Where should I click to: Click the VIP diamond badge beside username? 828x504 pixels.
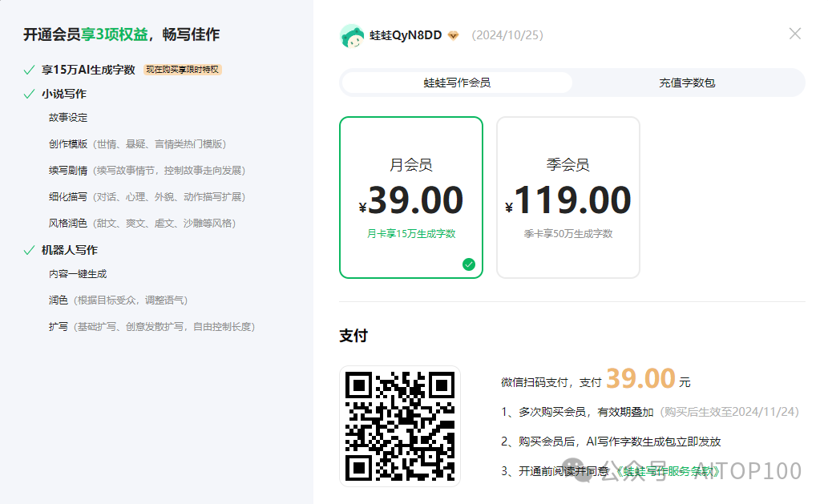[453, 35]
